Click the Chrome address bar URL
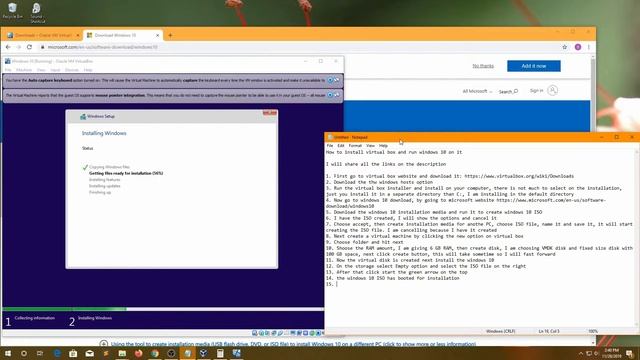The width and height of the screenshot is (640, 360). (102, 47)
